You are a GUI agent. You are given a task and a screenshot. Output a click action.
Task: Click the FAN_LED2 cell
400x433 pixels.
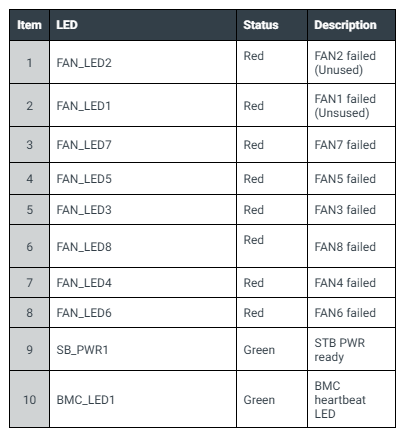pyautogui.click(x=143, y=62)
